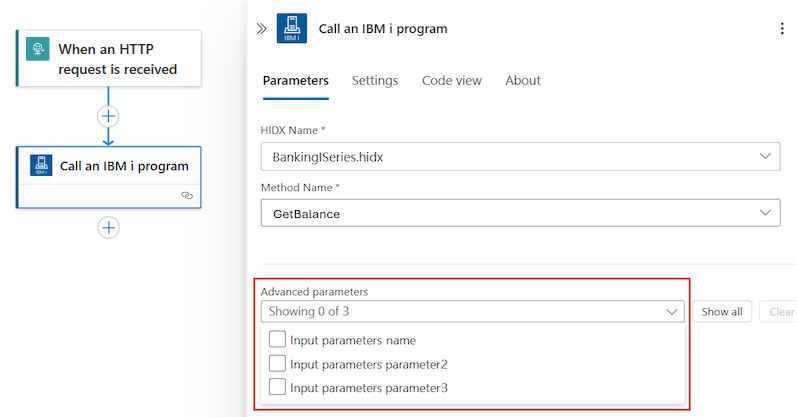Tick Input parameters parameter3 checkbox
This screenshot has height=417, width=797.
point(278,387)
